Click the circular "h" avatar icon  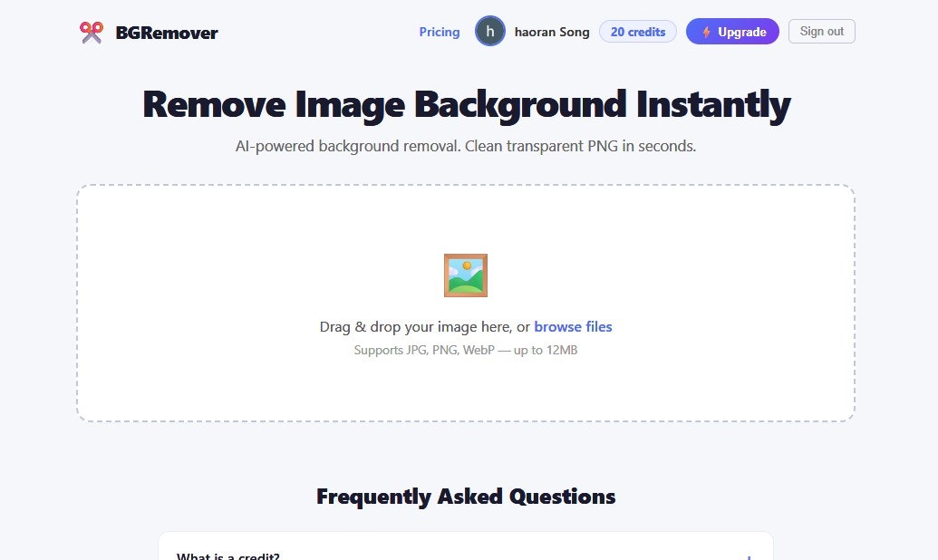click(489, 32)
